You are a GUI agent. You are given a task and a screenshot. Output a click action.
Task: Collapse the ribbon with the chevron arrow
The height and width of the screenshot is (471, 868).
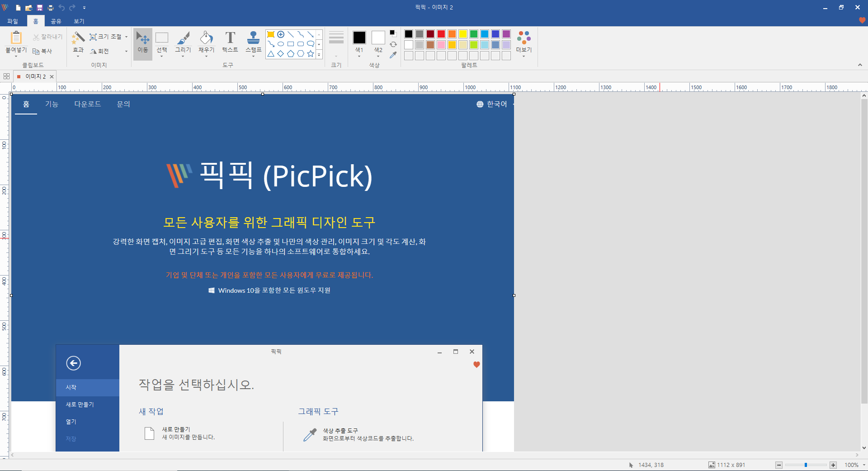pyautogui.click(x=860, y=65)
